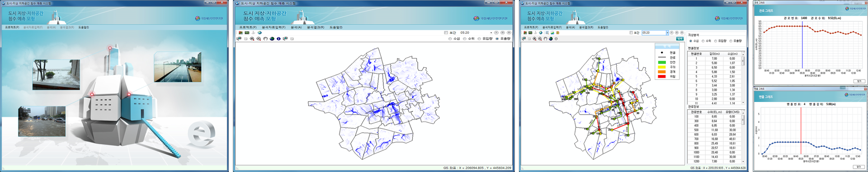Click the globe full-extent icon in third window
868x172 pixels.
point(551,39)
